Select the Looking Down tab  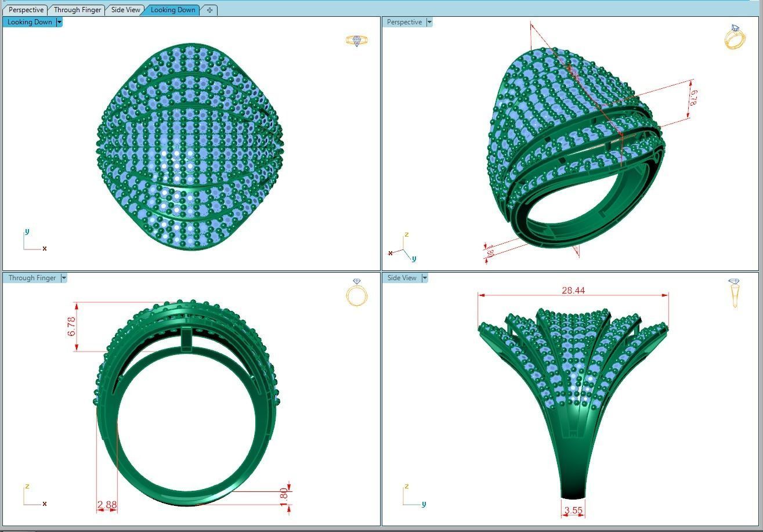[173, 10]
